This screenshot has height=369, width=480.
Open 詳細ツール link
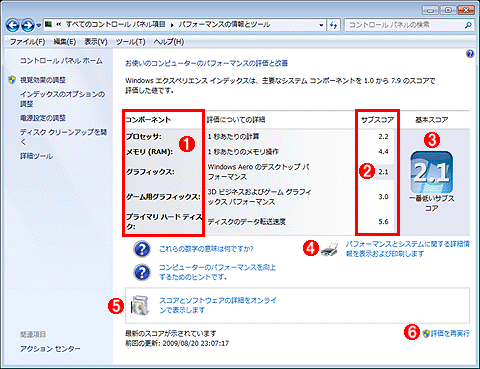tap(36, 156)
